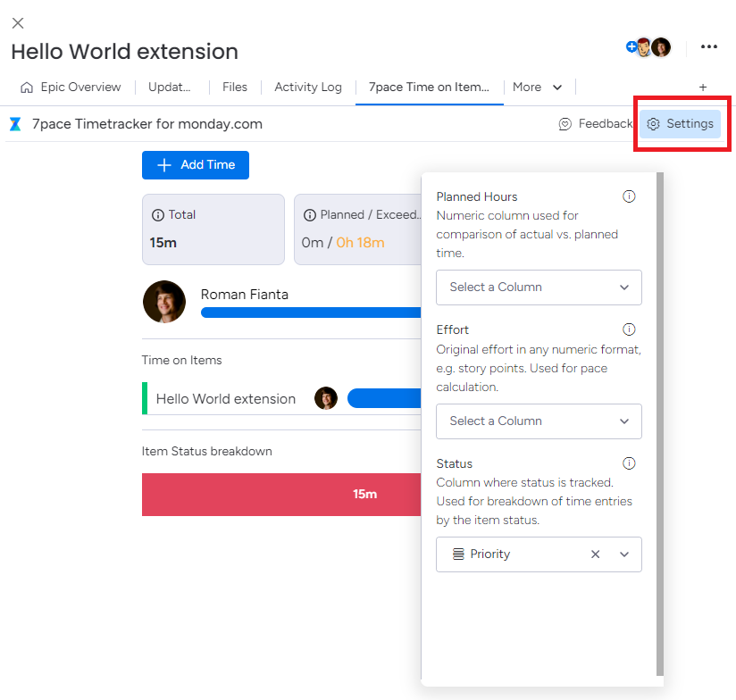
Task: Click the Settings gear icon
Action: point(654,124)
